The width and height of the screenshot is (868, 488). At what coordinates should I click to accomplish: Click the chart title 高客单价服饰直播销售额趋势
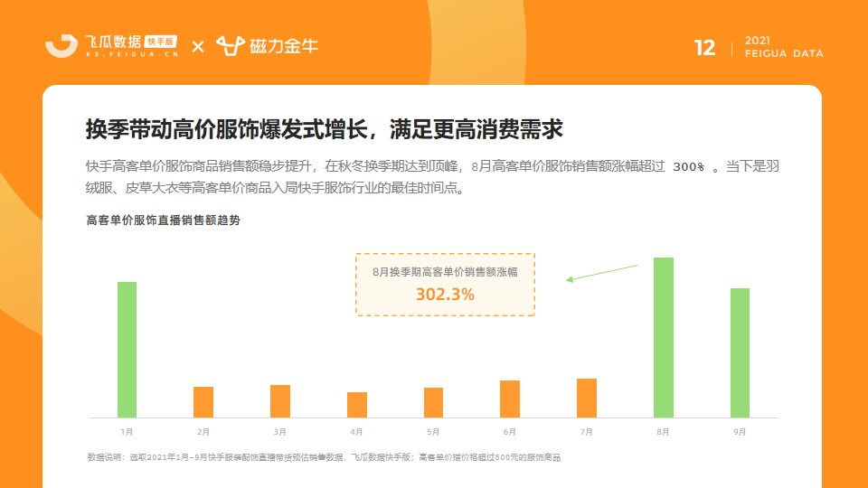click(x=164, y=221)
